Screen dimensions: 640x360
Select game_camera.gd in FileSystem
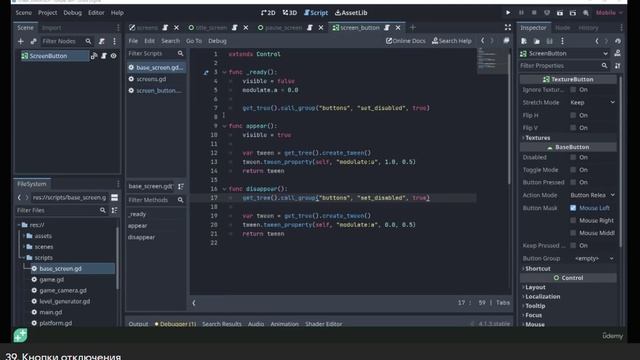[x=63, y=290]
